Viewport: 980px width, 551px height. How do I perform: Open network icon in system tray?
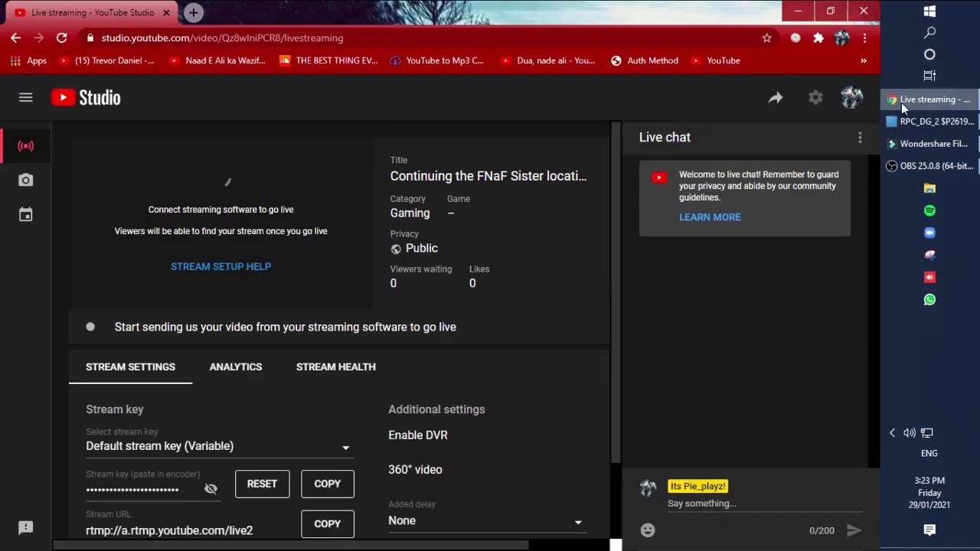[926, 432]
